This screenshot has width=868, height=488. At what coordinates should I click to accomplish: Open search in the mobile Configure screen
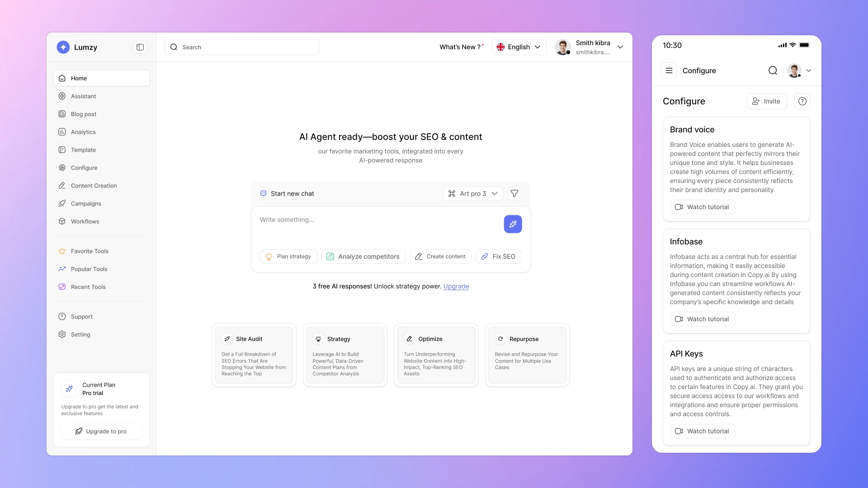(773, 70)
